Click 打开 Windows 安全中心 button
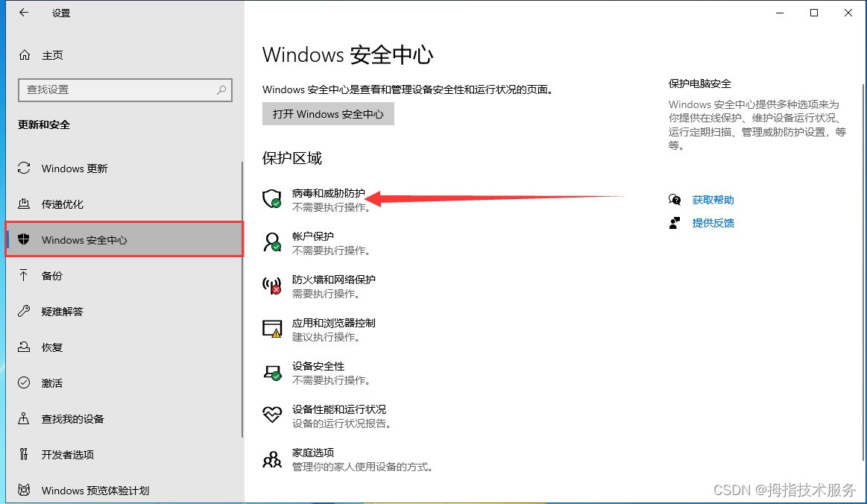 (328, 114)
